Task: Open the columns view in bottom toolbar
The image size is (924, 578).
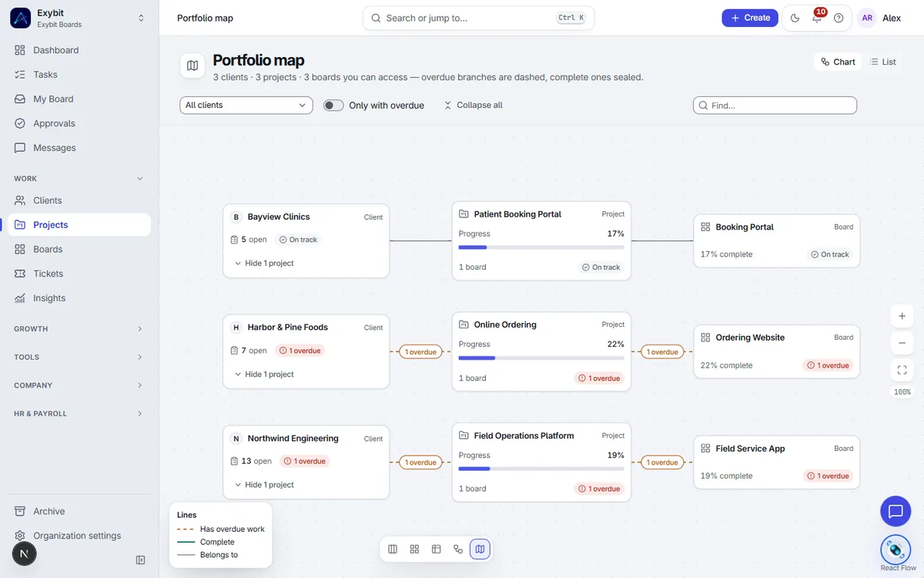Action: [393, 549]
